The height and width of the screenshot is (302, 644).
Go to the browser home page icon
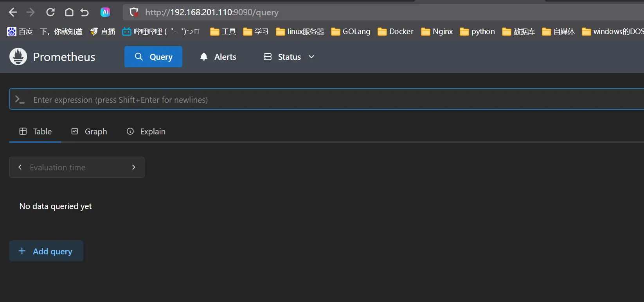coord(69,13)
